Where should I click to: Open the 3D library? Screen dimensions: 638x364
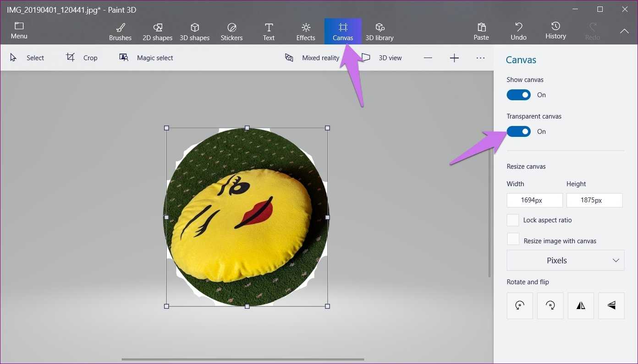pyautogui.click(x=379, y=32)
